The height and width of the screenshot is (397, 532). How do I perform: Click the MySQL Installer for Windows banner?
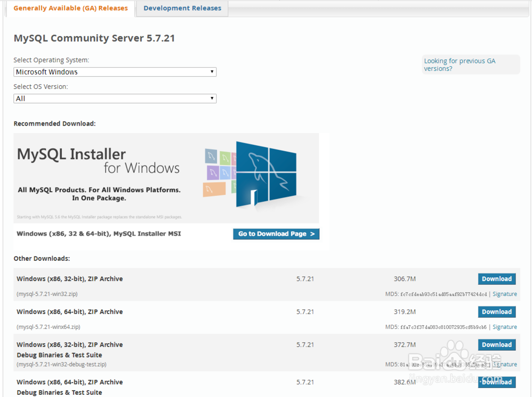click(166, 178)
